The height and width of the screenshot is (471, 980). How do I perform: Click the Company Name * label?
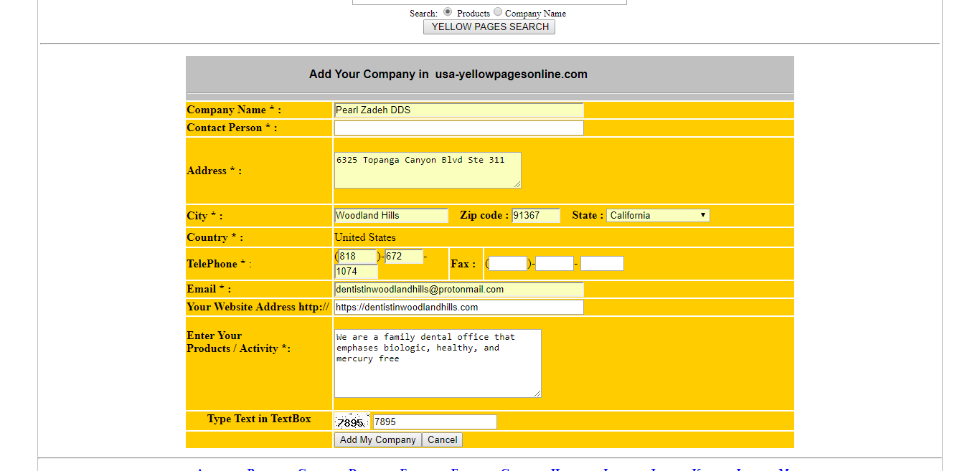pos(234,110)
